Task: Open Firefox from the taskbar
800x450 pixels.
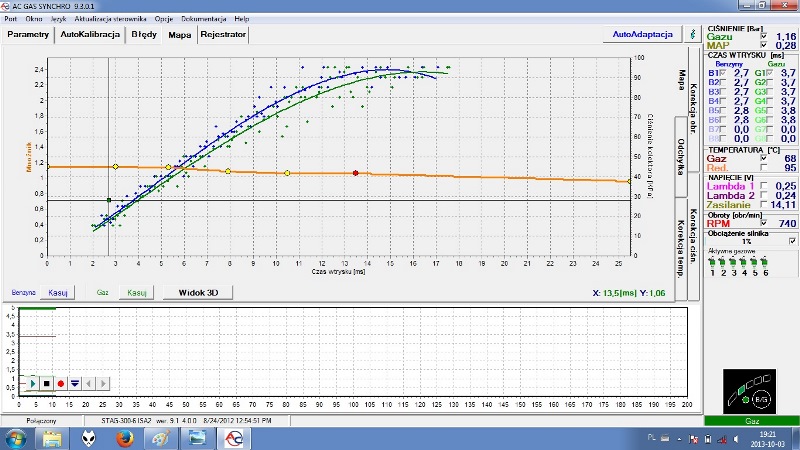Action: point(124,438)
